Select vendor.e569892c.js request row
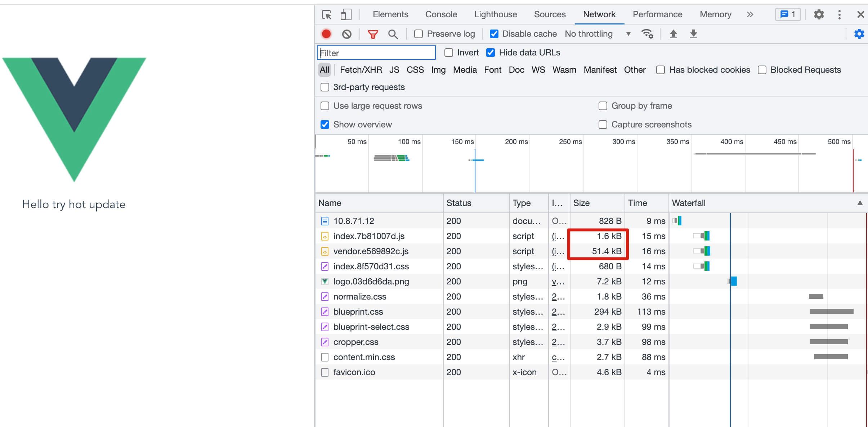 pyautogui.click(x=371, y=251)
